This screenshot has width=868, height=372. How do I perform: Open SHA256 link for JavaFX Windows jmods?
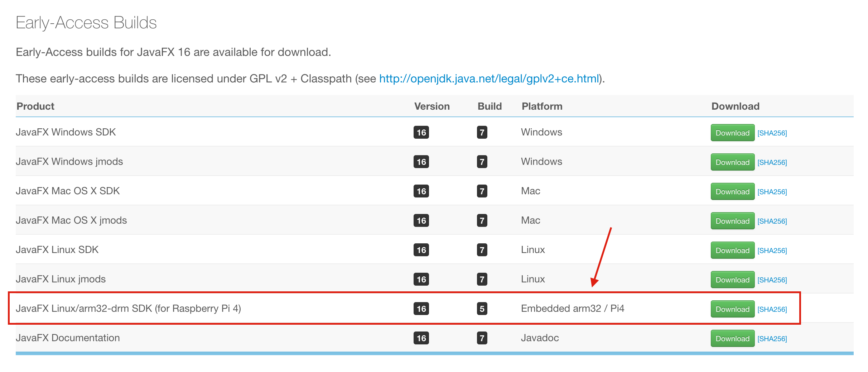pos(772,162)
